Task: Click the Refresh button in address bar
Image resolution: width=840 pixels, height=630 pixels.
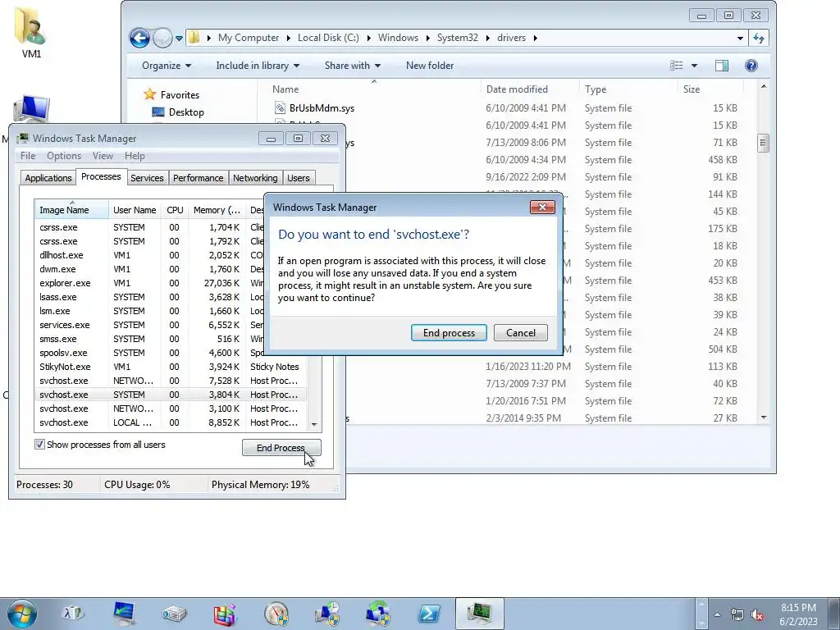Action: [x=759, y=38]
